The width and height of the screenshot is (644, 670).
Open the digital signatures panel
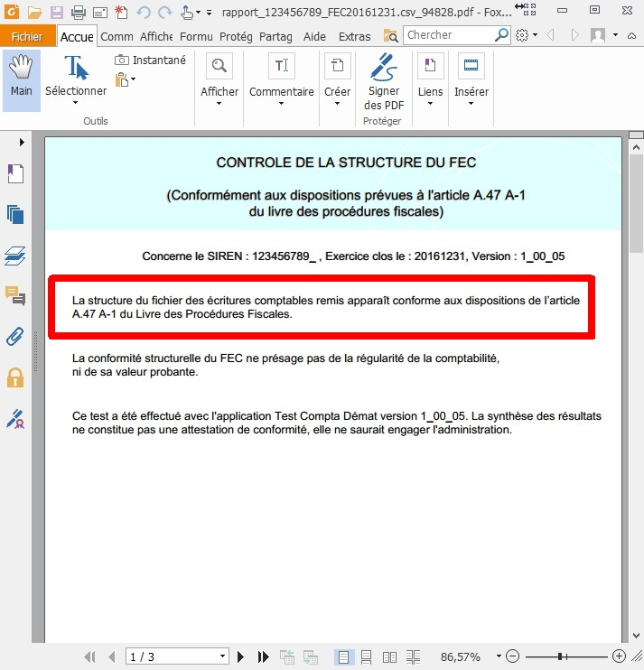15,419
